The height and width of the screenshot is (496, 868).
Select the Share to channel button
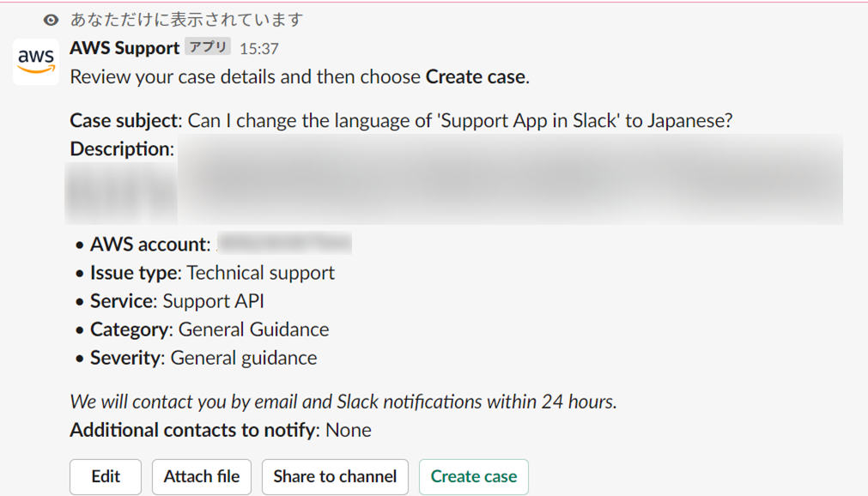point(335,476)
